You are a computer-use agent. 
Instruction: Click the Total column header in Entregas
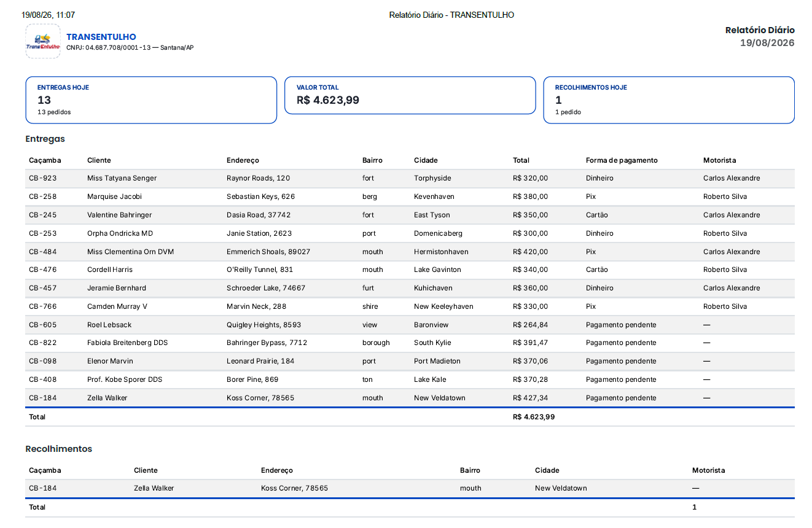click(x=521, y=160)
